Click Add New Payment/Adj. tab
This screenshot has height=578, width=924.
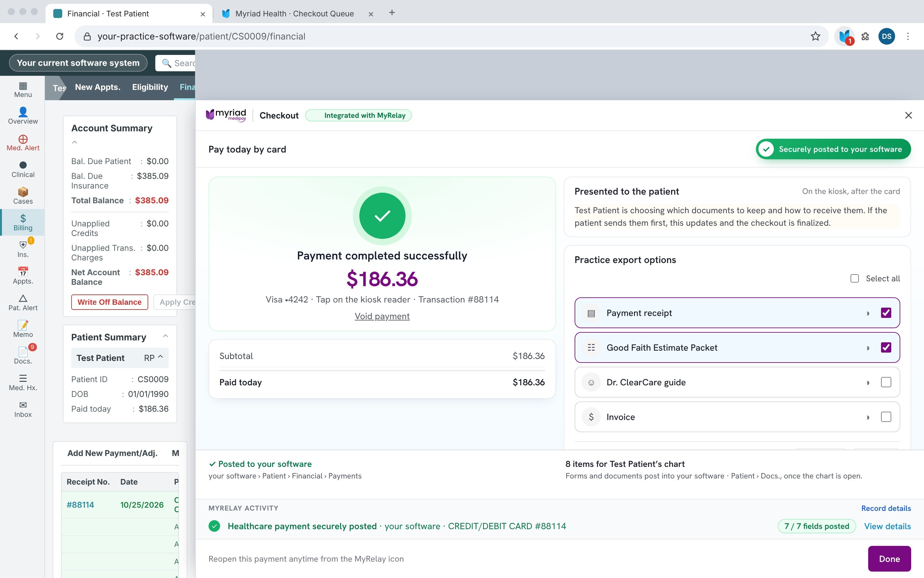click(x=112, y=453)
